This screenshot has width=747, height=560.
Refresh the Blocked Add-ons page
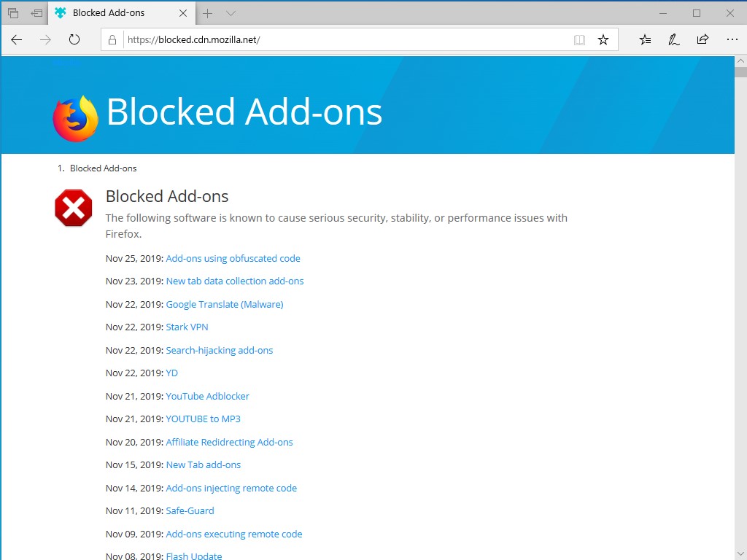75,40
